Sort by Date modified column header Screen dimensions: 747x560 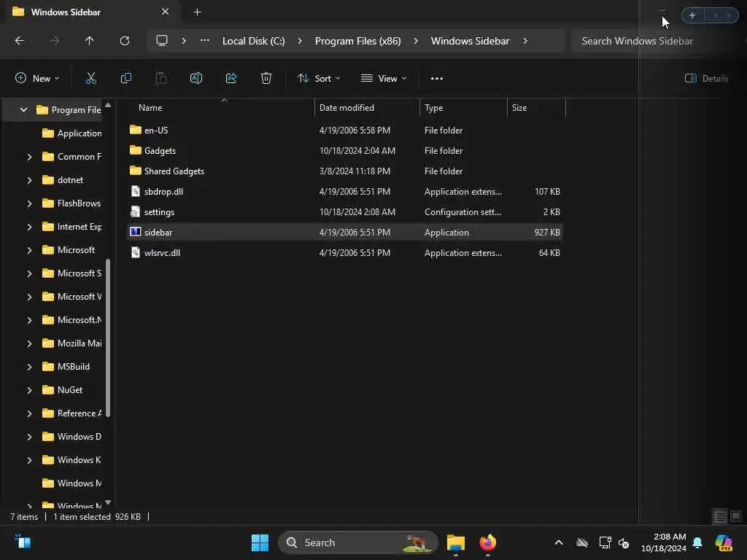pyautogui.click(x=347, y=108)
